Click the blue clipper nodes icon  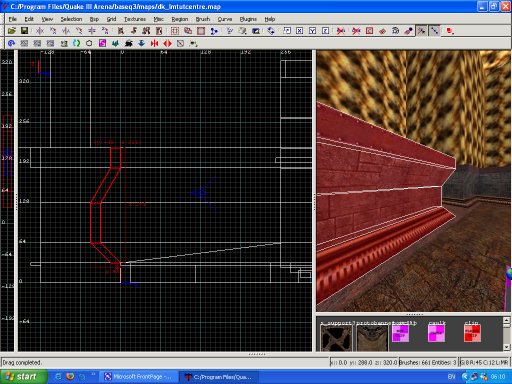click(x=214, y=31)
